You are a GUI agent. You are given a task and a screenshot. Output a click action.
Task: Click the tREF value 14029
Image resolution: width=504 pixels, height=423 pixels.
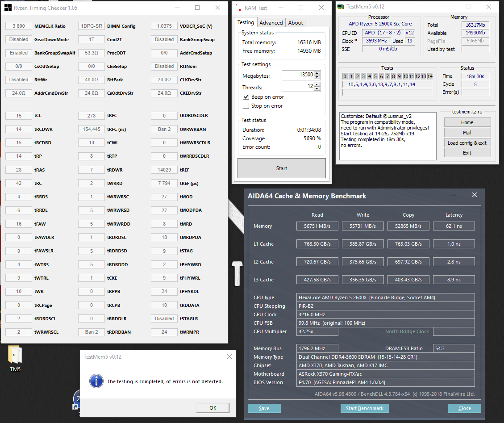(164, 170)
